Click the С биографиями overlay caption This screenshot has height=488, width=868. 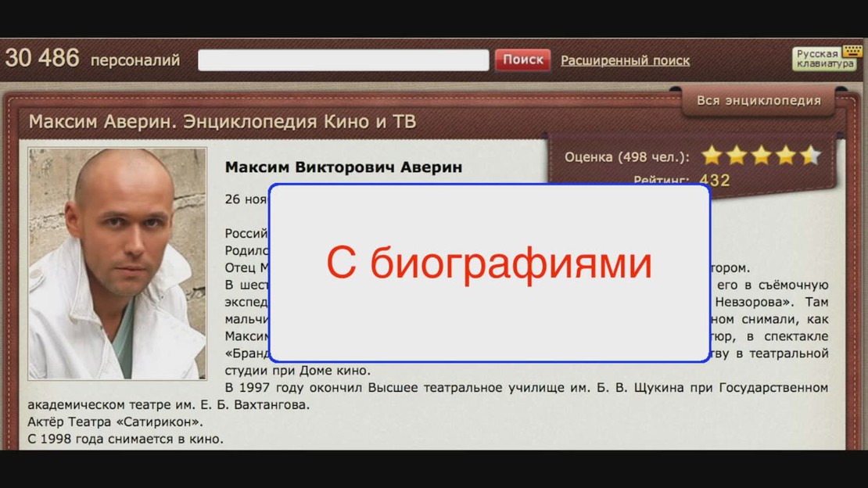pyautogui.click(x=489, y=264)
